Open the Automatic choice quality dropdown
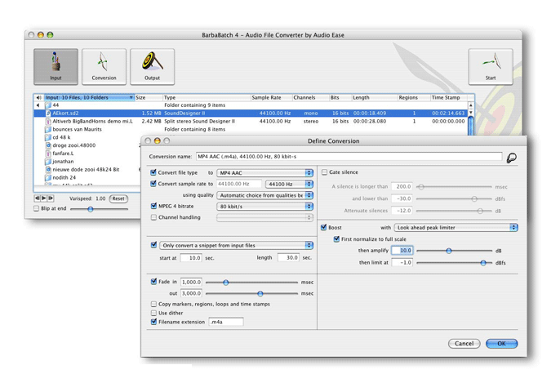The height and width of the screenshot is (392, 560). pyautogui.click(x=264, y=195)
